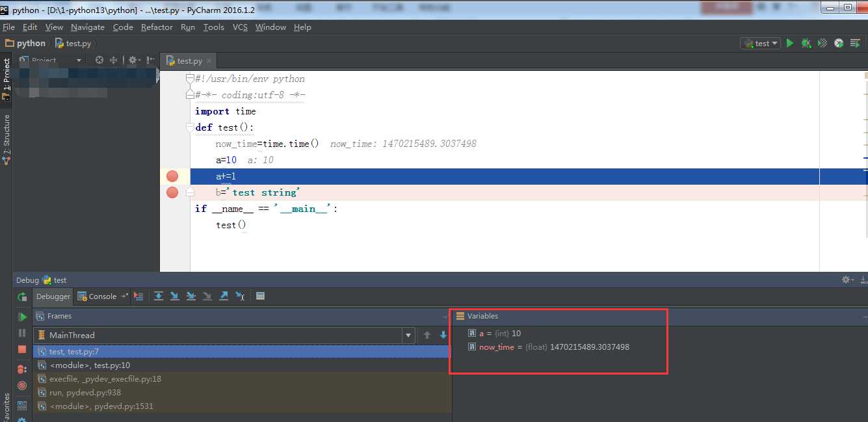Open the Navigate menu
Viewport: 868px width, 422px height.
coord(88,27)
